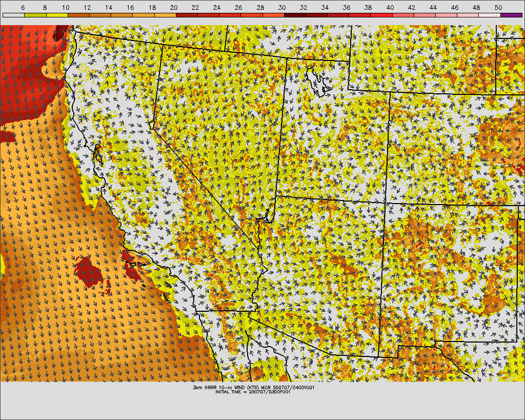525x420 pixels.
Task: Click the legend label "44"
Action: (433, 7)
